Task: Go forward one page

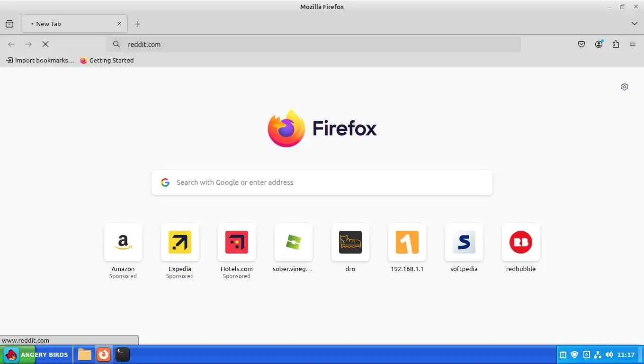Action: click(28, 44)
